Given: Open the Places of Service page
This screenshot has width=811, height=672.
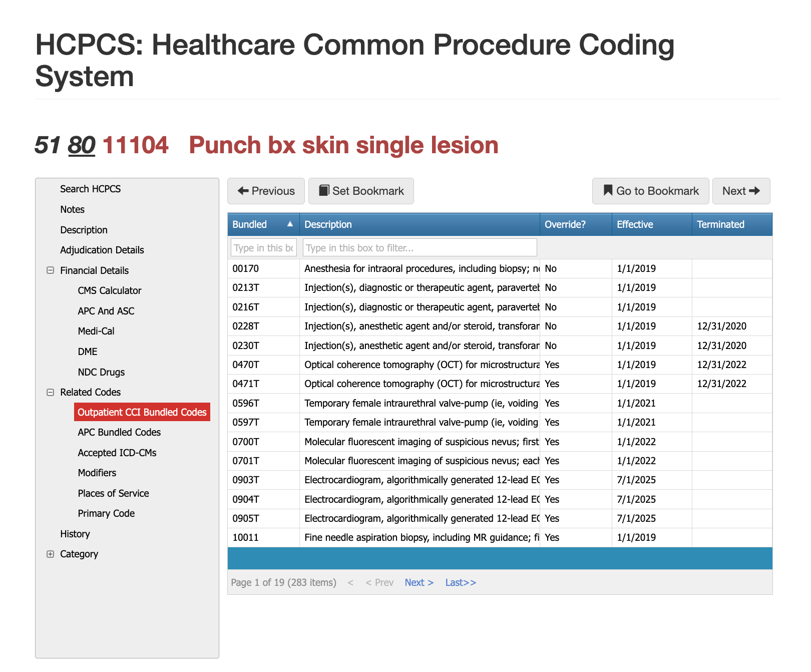Looking at the screenshot, I should (113, 493).
